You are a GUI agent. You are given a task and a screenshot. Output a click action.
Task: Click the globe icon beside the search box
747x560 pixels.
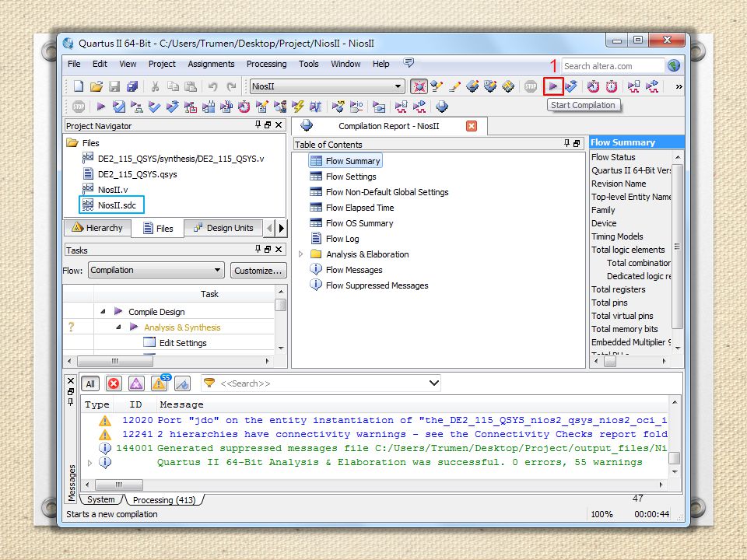click(674, 65)
